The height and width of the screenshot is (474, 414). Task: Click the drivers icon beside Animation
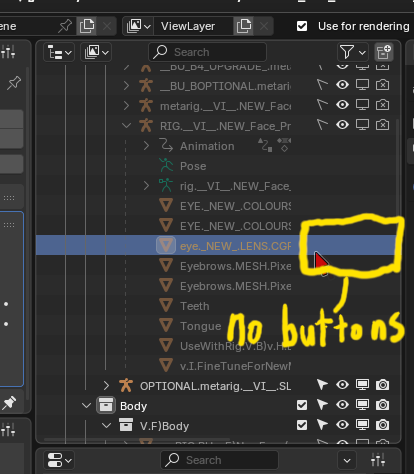point(265,145)
